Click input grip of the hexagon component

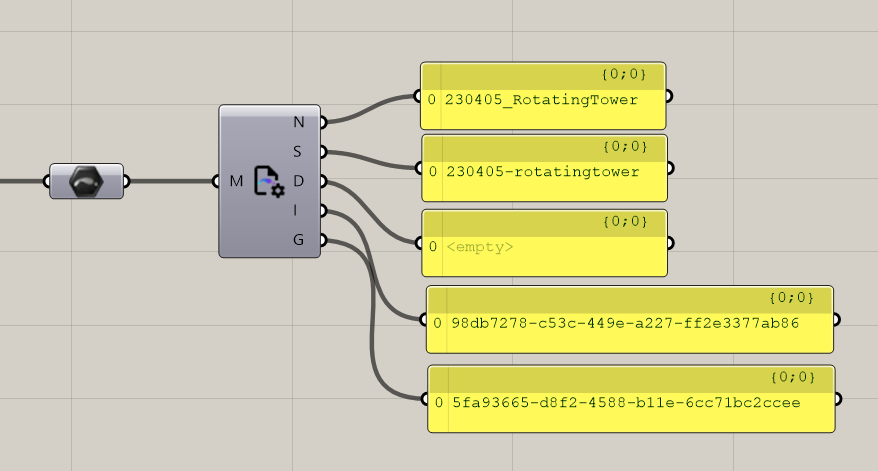tap(48, 181)
